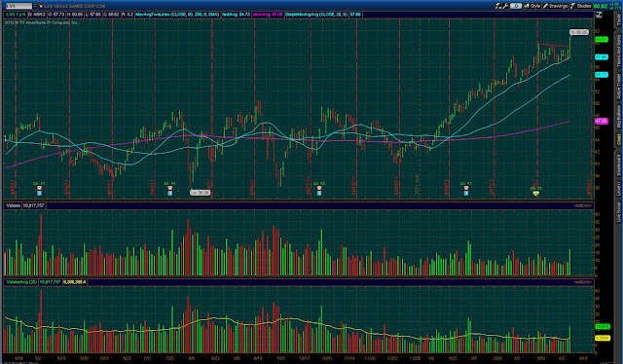Click the green VolumeAvg value bubble
This screenshot has width=623, height=364.
602,327
